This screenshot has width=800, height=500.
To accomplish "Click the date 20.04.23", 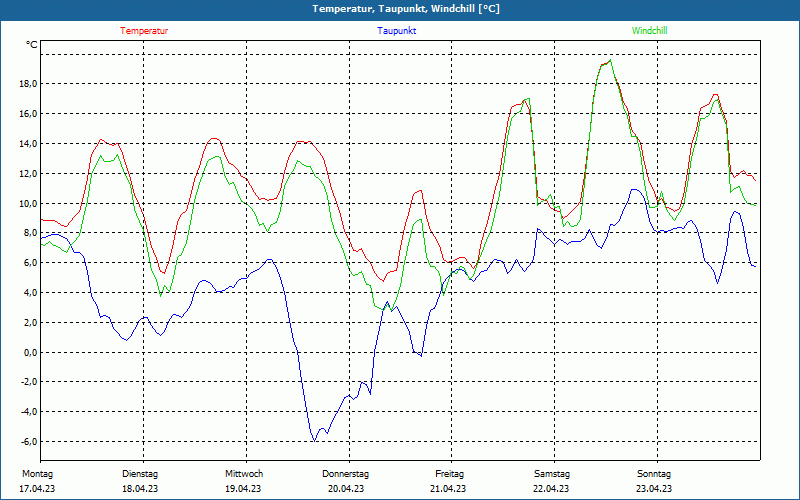I will (x=346, y=489).
